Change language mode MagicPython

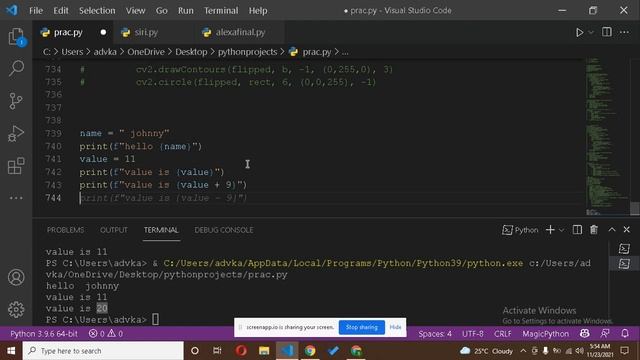point(545,334)
